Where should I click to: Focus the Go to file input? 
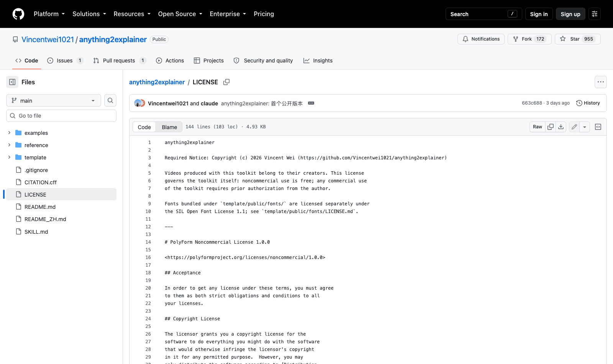(61, 116)
